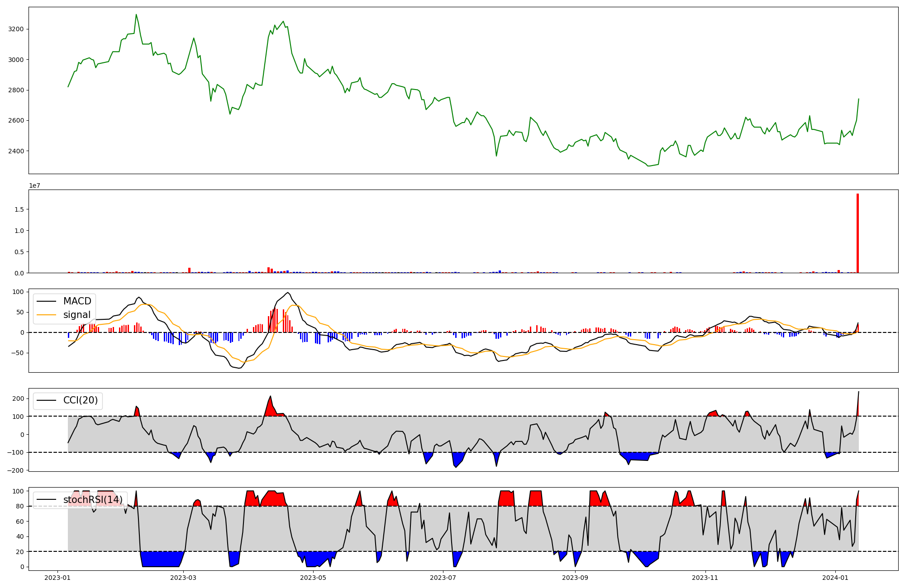Screen dimensions: 905x588
Task: Click the 2023-01 x-axis date label
Action: pyautogui.click(x=57, y=578)
